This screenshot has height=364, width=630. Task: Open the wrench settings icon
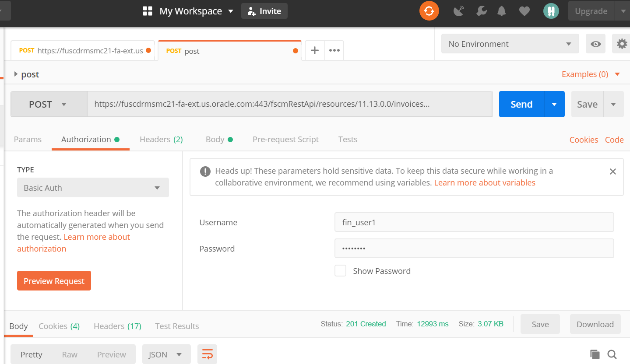point(482,11)
